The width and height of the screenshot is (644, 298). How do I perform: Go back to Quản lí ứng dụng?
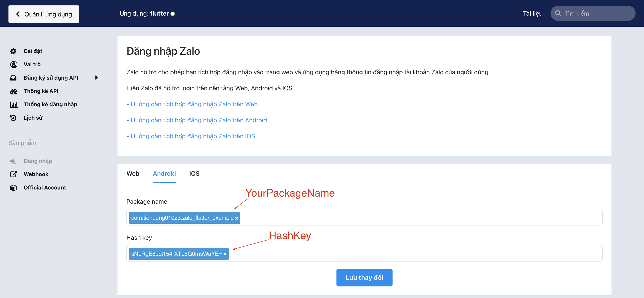click(44, 14)
